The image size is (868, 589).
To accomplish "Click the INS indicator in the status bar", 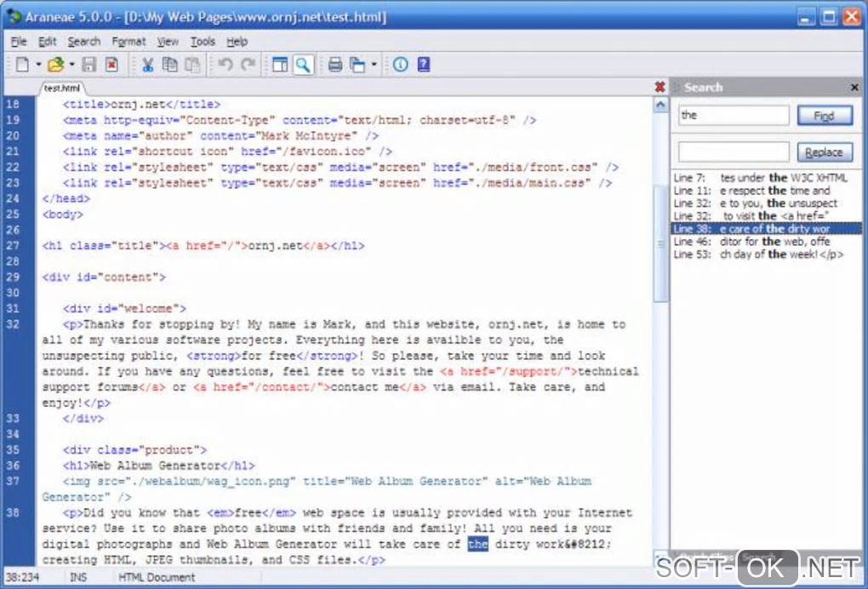I will click(x=78, y=577).
